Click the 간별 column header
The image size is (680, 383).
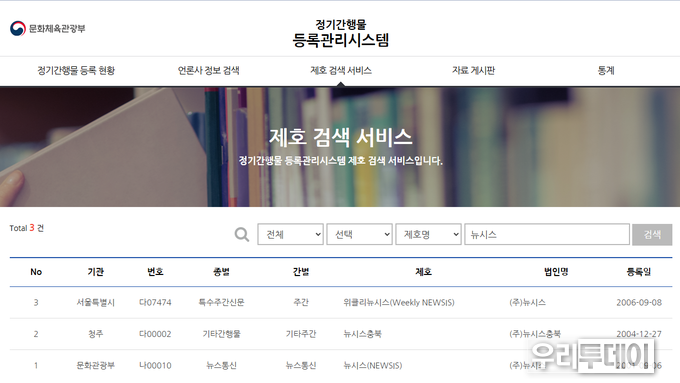click(x=301, y=272)
